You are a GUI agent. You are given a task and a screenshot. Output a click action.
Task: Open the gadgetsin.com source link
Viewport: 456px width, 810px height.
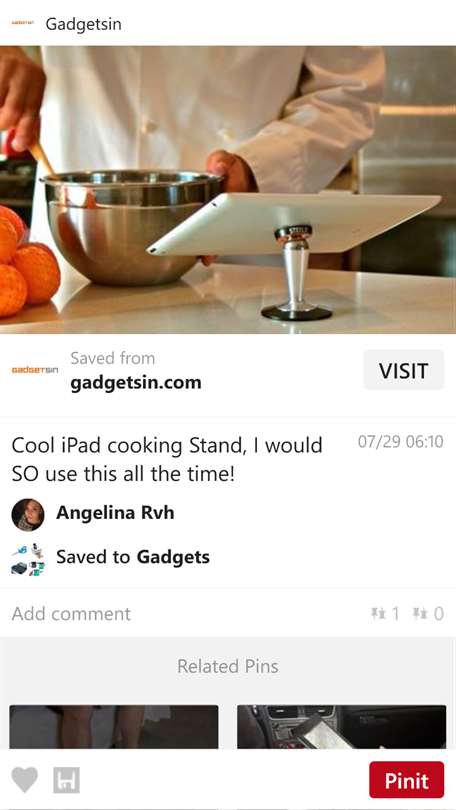pyautogui.click(x=136, y=383)
